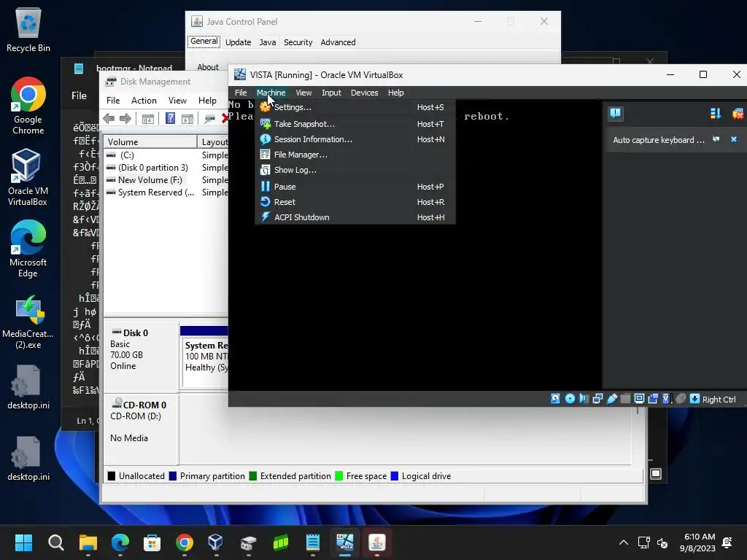Switch to the Security tab in Java Control Panel
Viewport: 747px width, 560px height.
298,42
